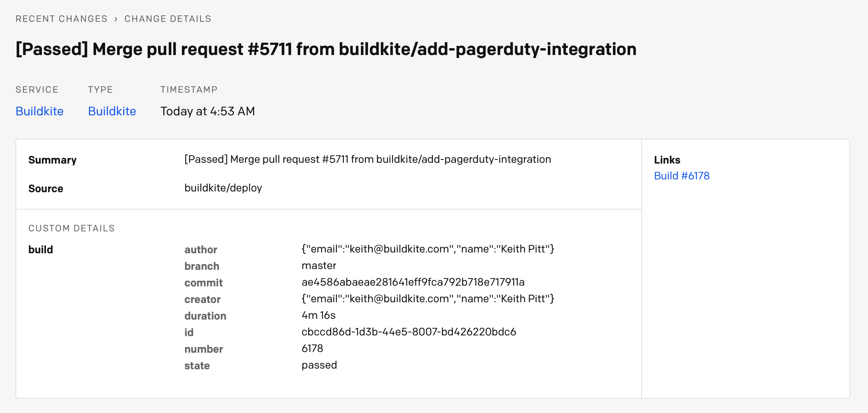Click the breadcrumb separator chevron
Viewport: 868px width, 413px height.
pyautogui.click(x=116, y=18)
